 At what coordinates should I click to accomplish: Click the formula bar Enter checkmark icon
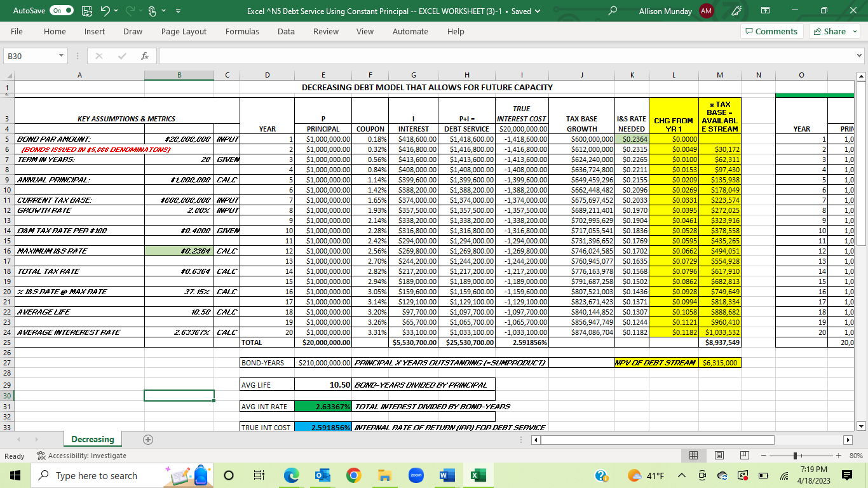pos(122,56)
